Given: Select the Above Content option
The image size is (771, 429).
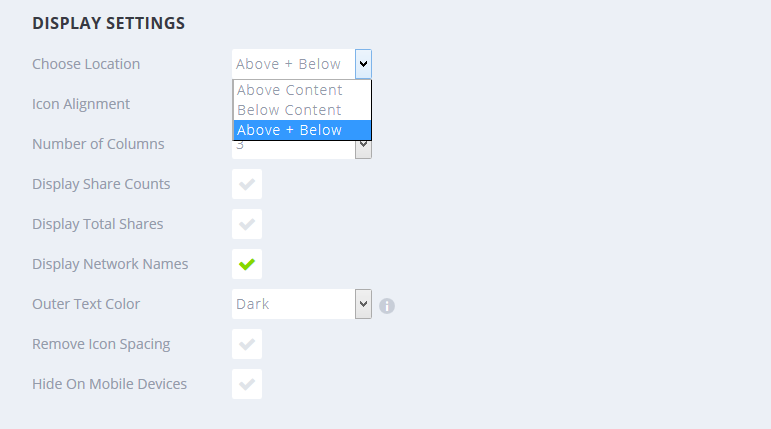Looking at the screenshot, I should [290, 90].
